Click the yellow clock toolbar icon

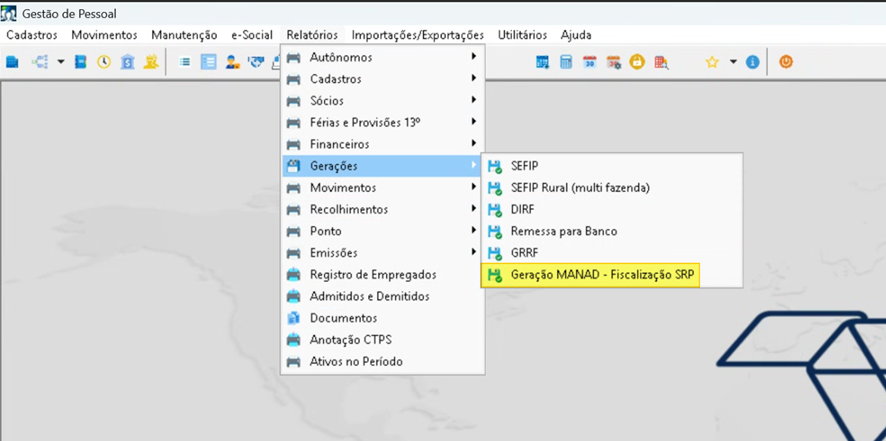pos(104,62)
